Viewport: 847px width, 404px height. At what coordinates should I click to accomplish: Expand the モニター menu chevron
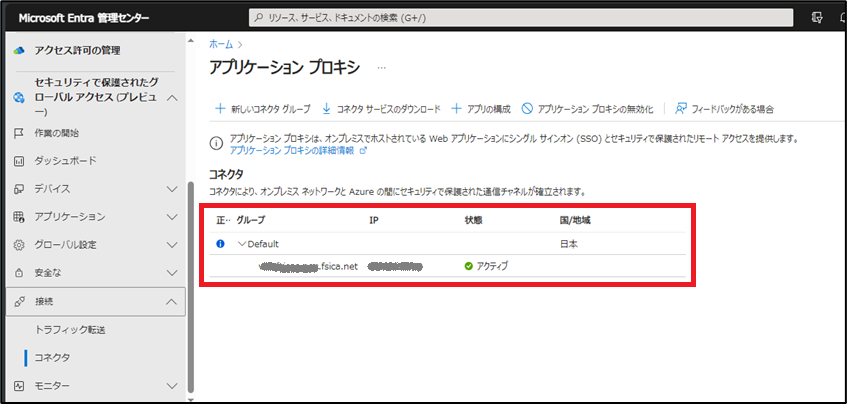click(x=172, y=386)
